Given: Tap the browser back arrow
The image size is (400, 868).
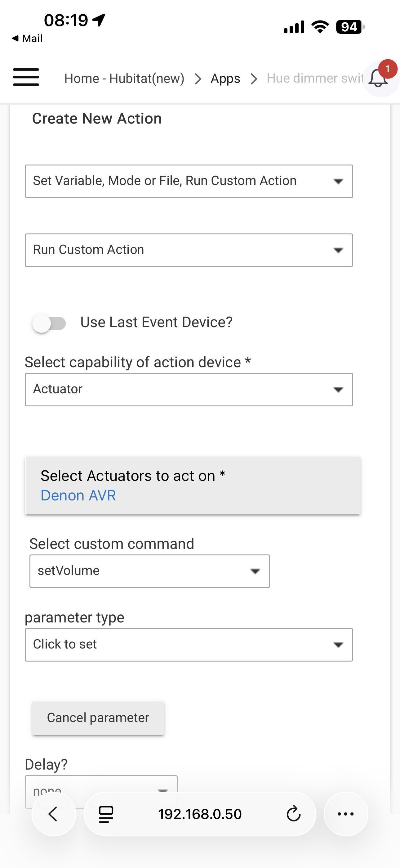Looking at the screenshot, I should (54, 814).
